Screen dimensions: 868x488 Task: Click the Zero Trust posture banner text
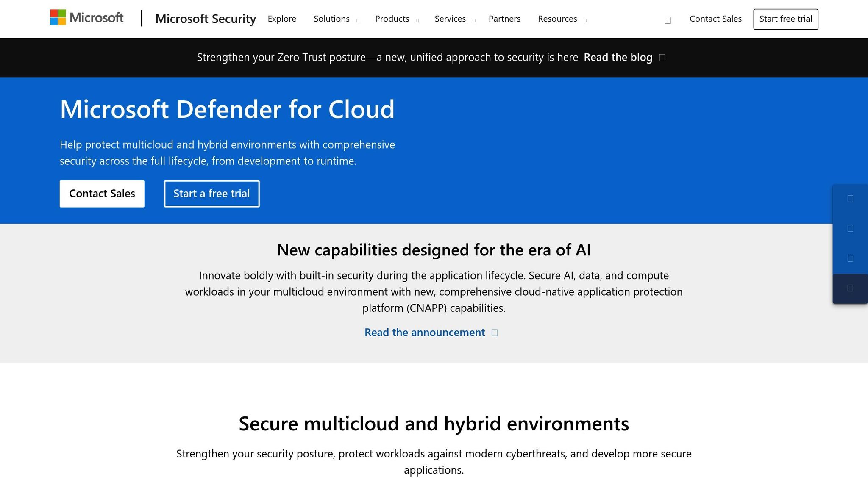387,58
